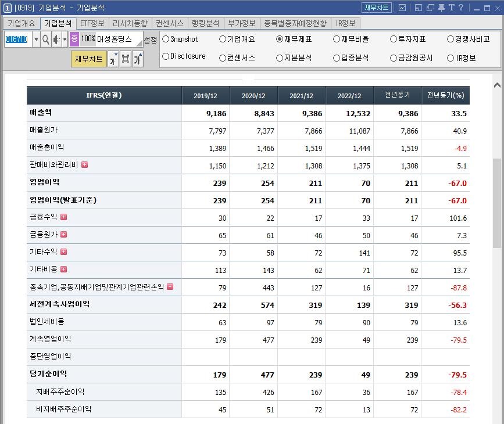
Task: Select the 재무비율 radio button
Action: pos(337,39)
